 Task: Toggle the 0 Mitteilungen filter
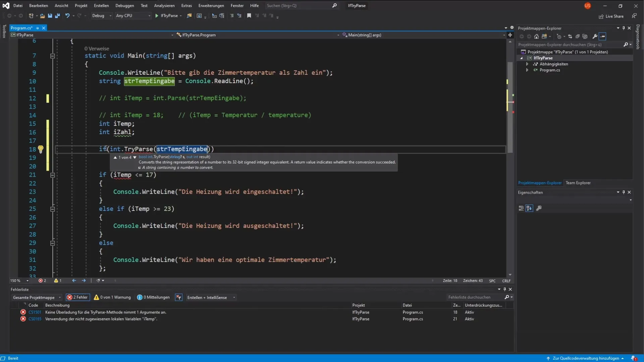(154, 298)
